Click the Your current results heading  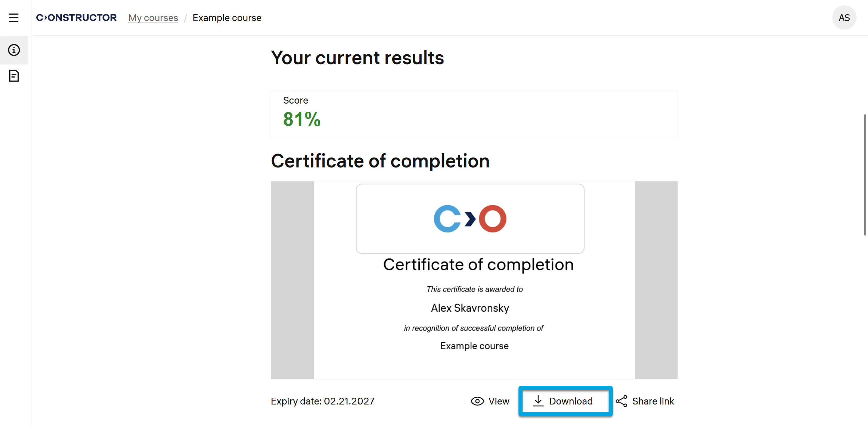(357, 58)
